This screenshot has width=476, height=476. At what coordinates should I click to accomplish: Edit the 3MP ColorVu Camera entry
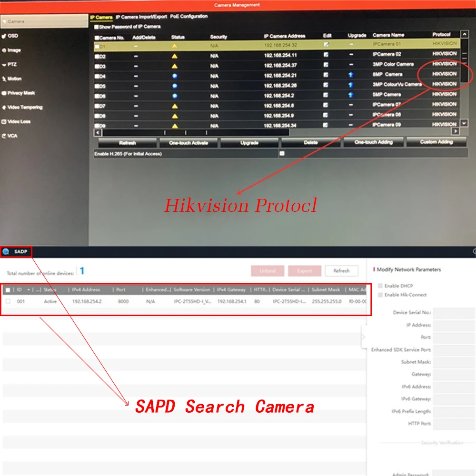pos(326,85)
